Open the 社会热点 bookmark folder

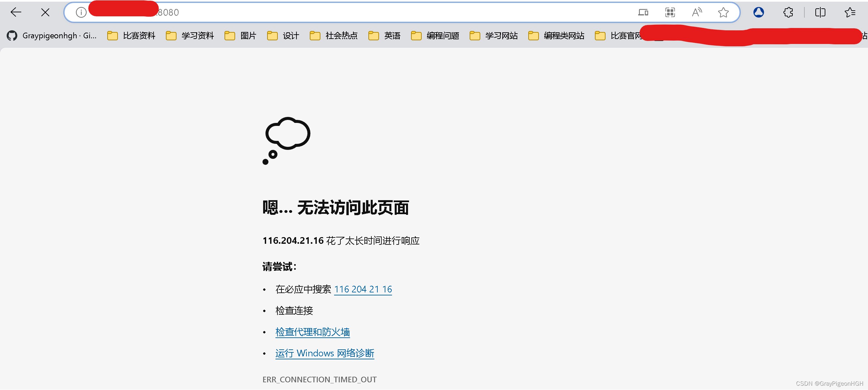[334, 35]
